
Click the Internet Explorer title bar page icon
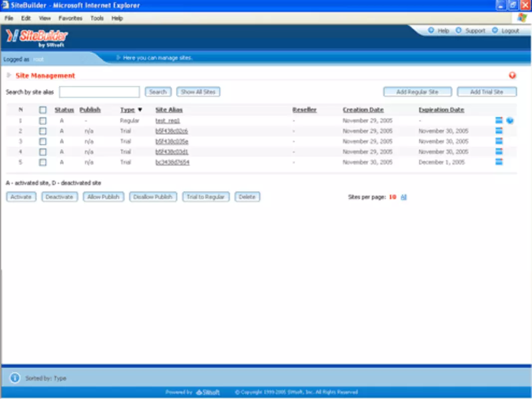click(5, 5)
